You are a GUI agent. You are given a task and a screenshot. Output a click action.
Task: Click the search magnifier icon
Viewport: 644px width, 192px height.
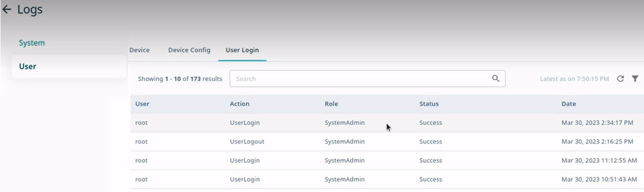(x=496, y=79)
